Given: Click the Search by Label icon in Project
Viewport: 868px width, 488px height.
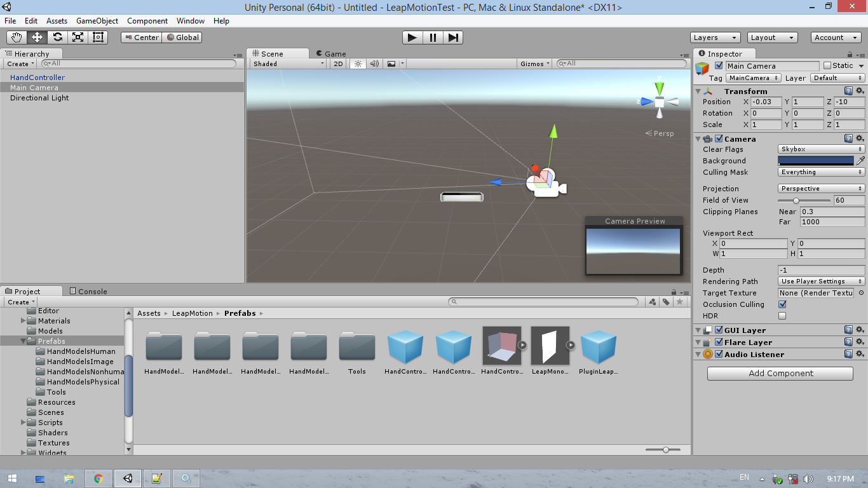Looking at the screenshot, I should pos(666,302).
